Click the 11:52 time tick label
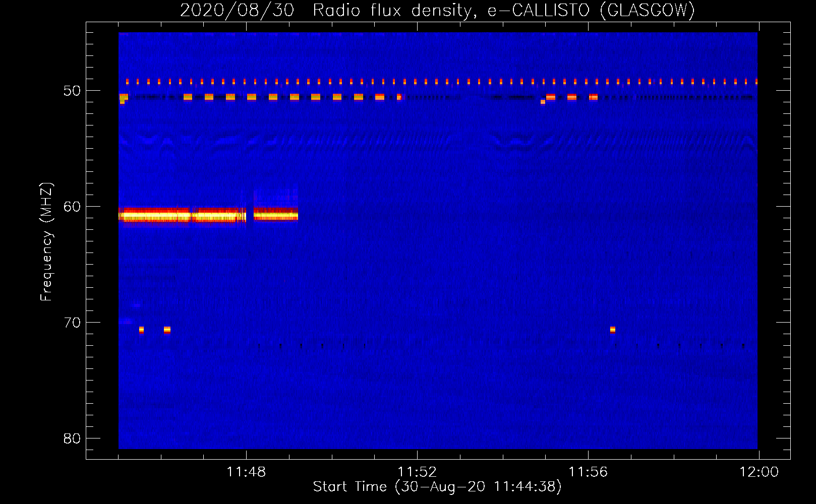Image resolution: width=816 pixels, height=504 pixels. pyautogui.click(x=417, y=472)
